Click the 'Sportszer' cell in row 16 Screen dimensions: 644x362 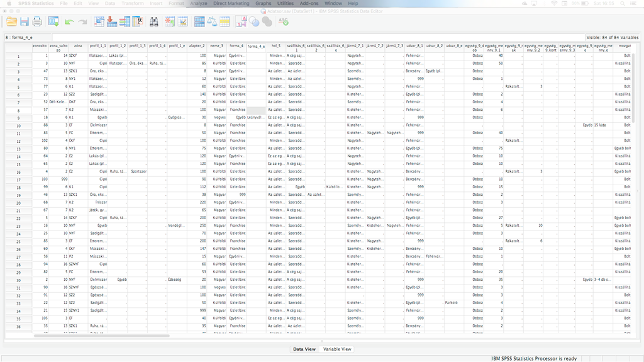pyautogui.click(x=138, y=171)
